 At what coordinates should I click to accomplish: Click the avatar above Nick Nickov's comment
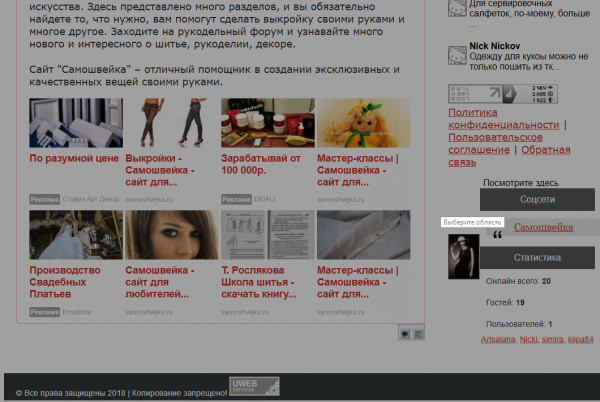[457, 8]
